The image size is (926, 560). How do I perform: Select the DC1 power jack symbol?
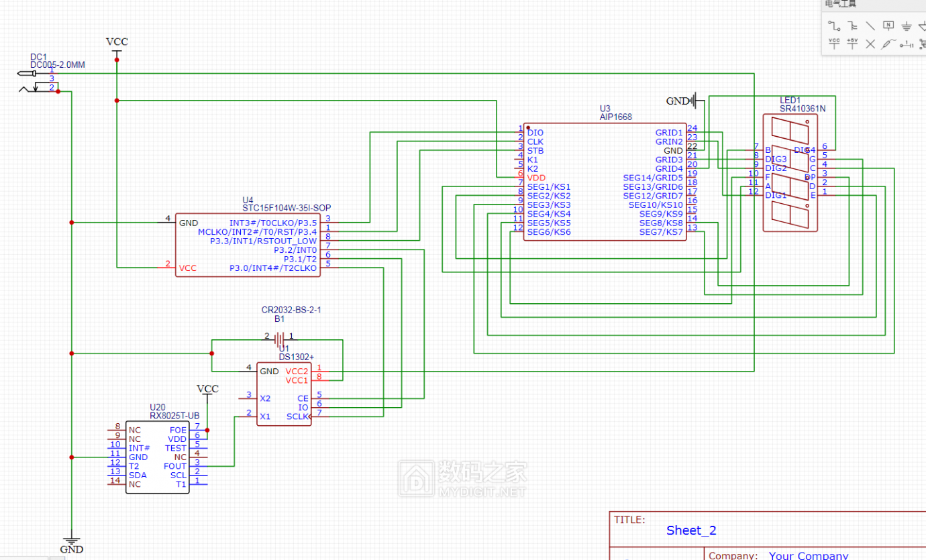click(37, 80)
